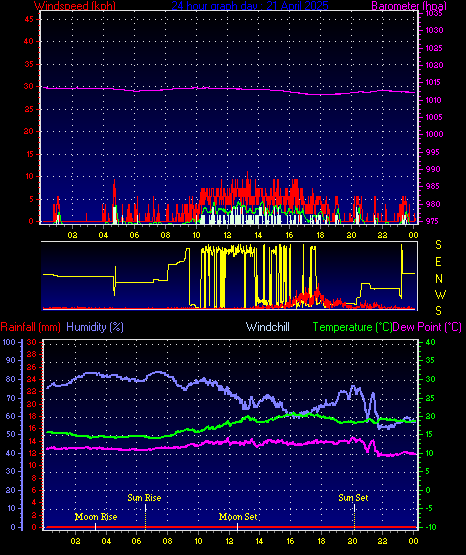
Task: Click the 90 humidity scale value
Action: (11, 360)
